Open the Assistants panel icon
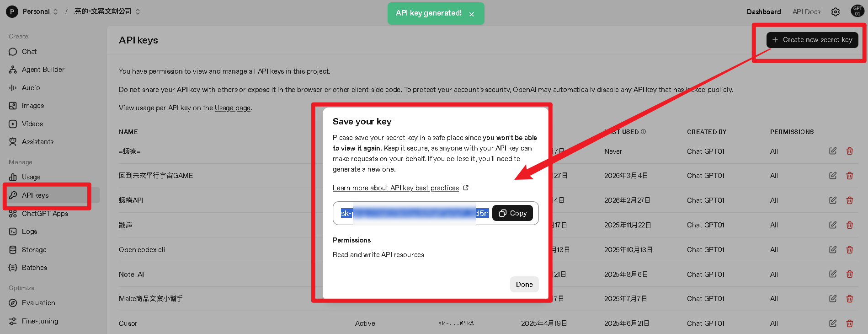 click(13, 142)
